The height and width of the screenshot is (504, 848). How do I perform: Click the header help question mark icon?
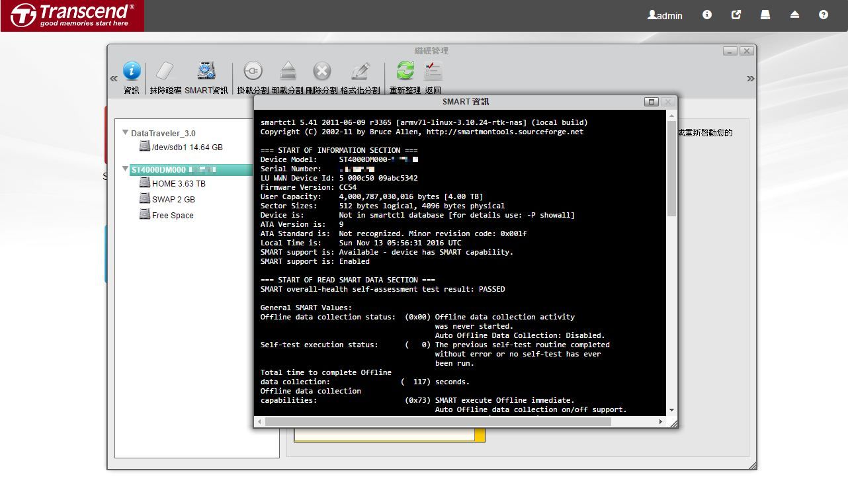click(x=824, y=15)
